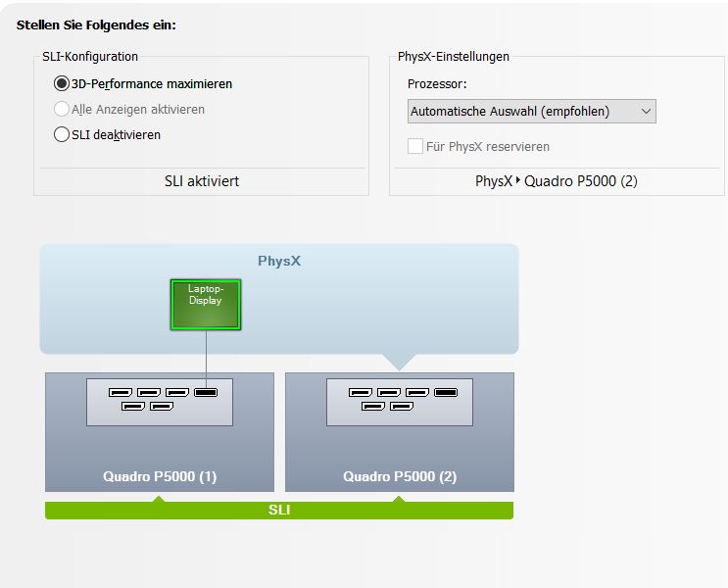Screen dimensions: 728x588
Task: Click the Quadro P5000 (1) GPU box
Action: point(160,432)
